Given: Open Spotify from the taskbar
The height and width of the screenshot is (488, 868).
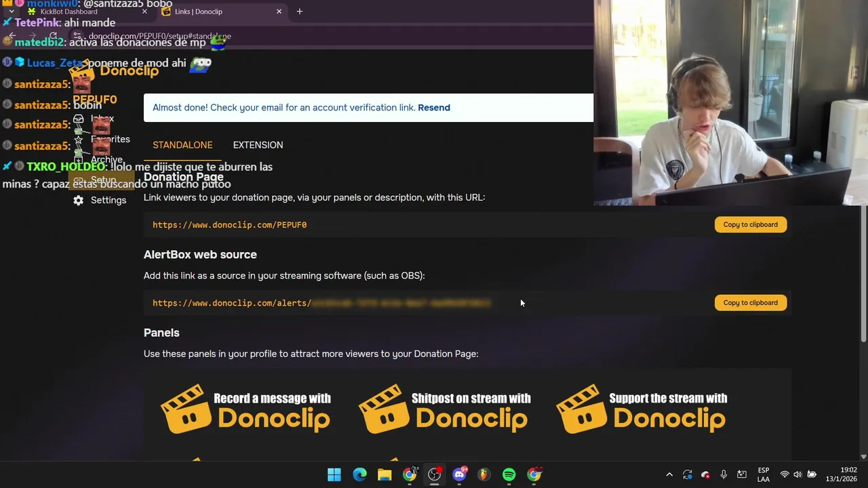Looking at the screenshot, I should [x=509, y=474].
